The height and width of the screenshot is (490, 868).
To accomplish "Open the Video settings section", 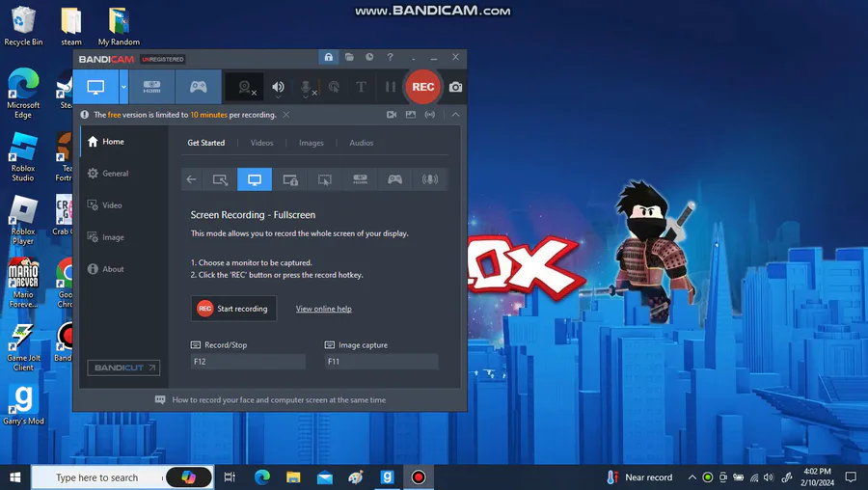I will (x=124, y=205).
